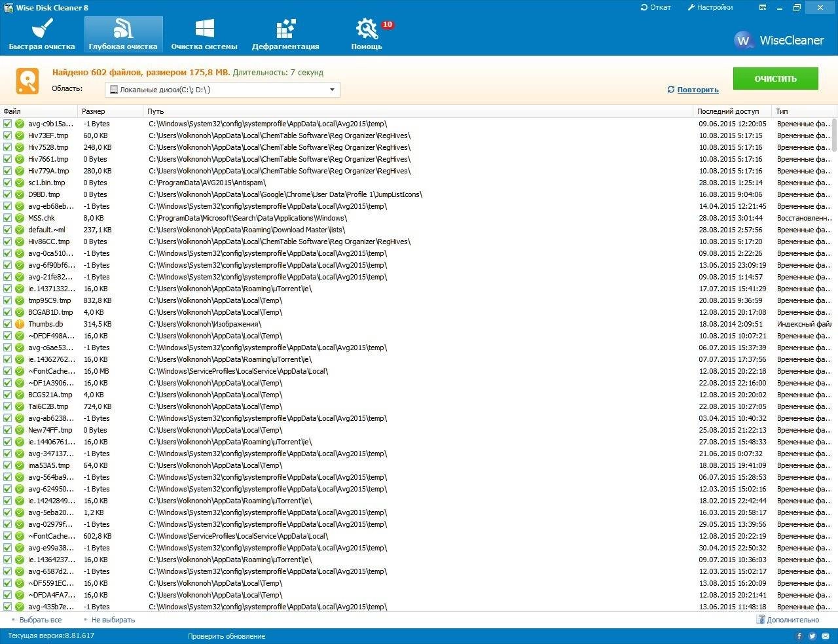Open the Локальные диски drive dropdown
The width and height of the screenshot is (838, 644).
[x=223, y=90]
